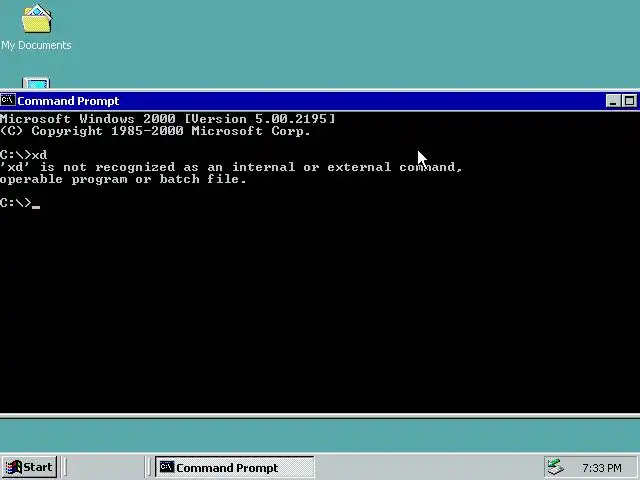This screenshot has height=480, width=640.
Task: Click the network tray icon in system tray
Action: pos(556,467)
